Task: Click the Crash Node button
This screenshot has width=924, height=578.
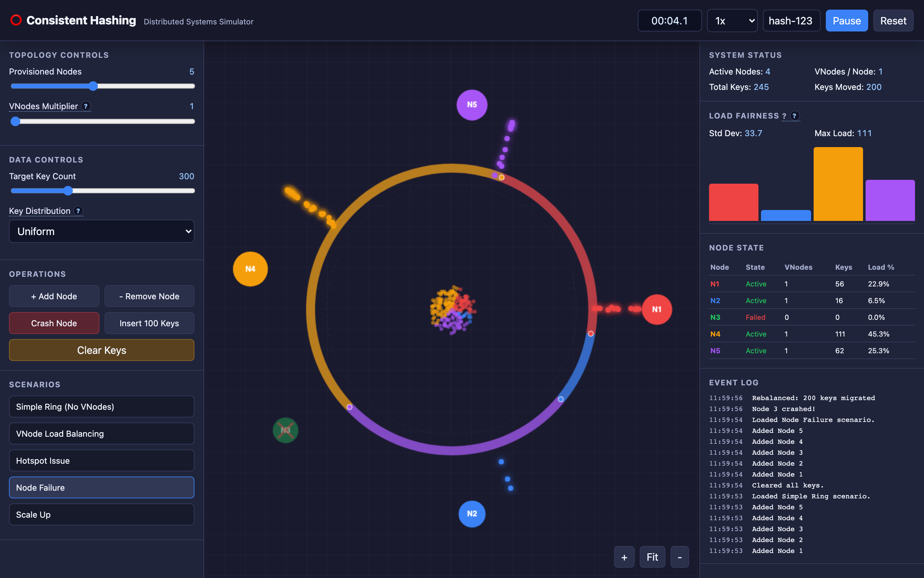Action: [x=54, y=323]
